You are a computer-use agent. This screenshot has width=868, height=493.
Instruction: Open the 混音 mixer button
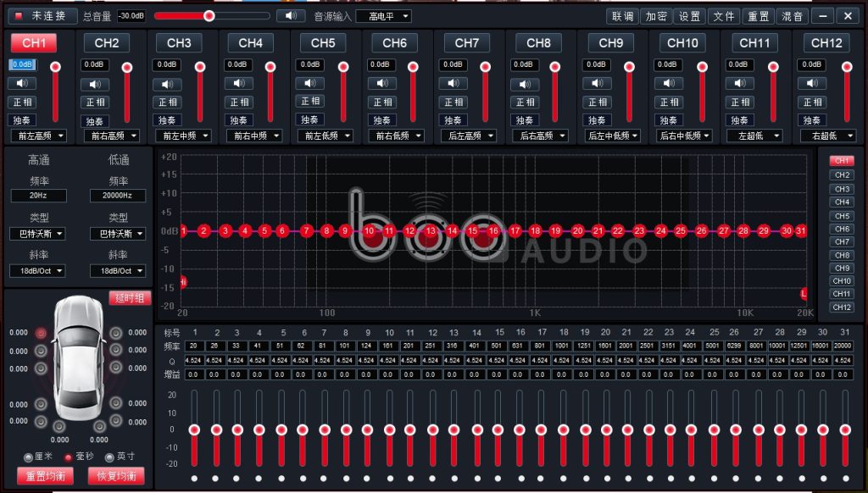(x=793, y=16)
